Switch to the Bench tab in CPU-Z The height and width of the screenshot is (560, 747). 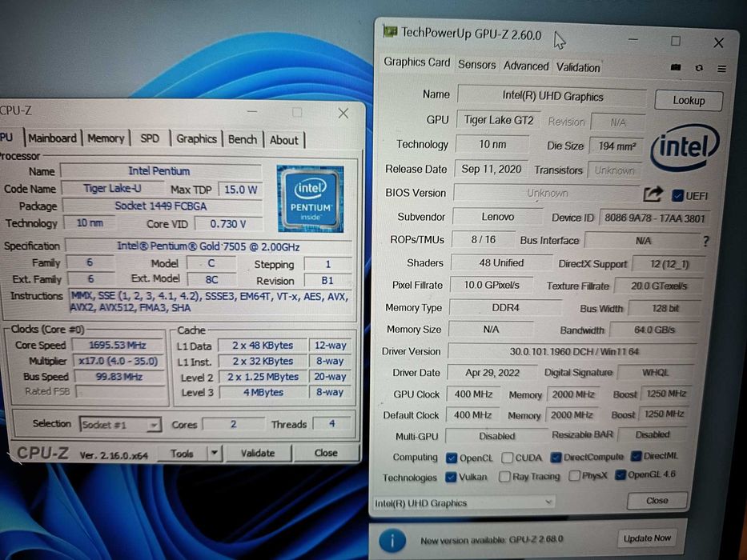click(x=242, y=139)
